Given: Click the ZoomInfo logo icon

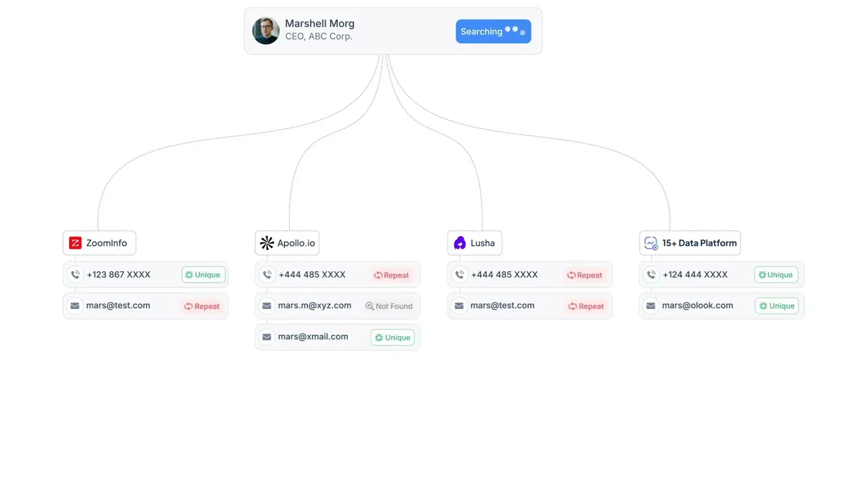Looking at the screenshot, I should click(75, 243).
